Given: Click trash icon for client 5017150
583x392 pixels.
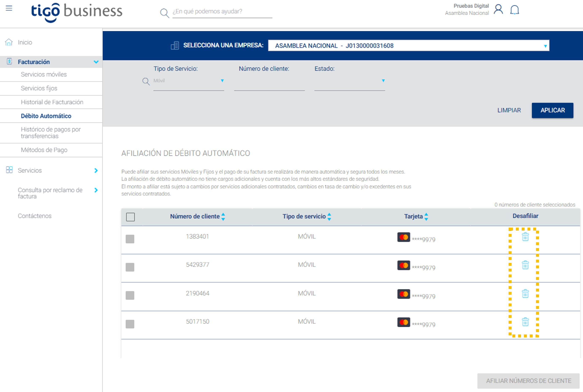Looking at the screenshot, I should [x=525, y=322].
